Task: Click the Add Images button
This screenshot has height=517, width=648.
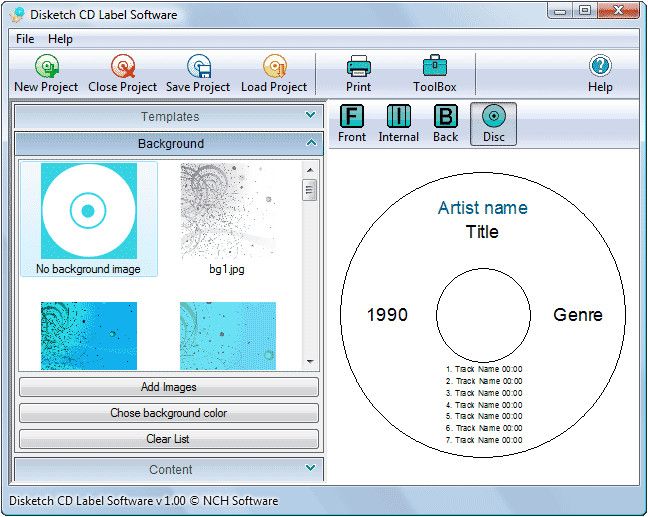Action: pyautogui.click(x=169, y=387)
